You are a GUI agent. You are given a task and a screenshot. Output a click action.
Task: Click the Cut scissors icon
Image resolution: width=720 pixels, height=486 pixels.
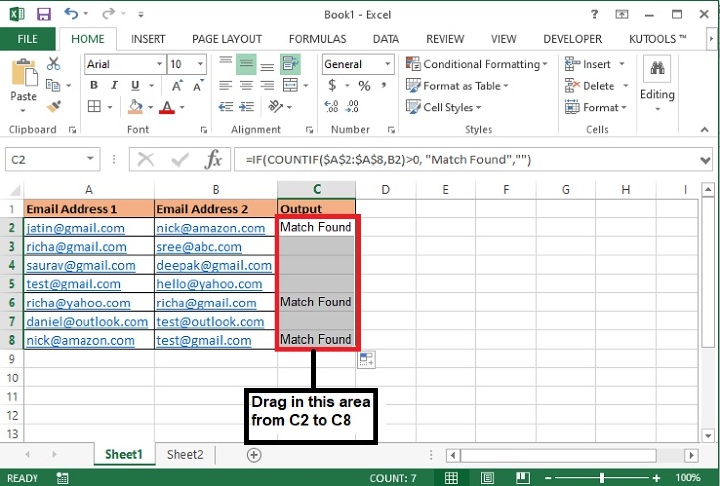(x=53, y=65)
